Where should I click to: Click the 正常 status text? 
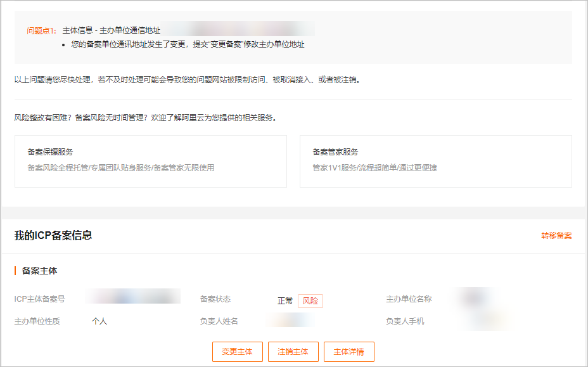point(285,301)
